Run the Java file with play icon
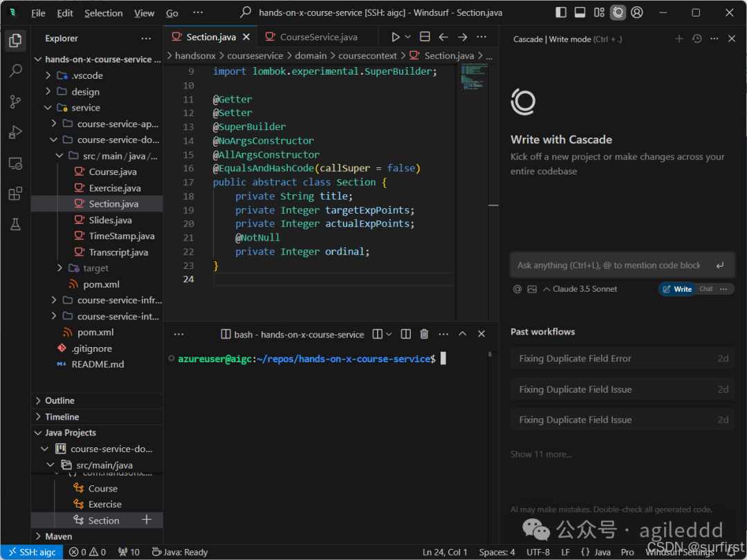The height and width of the screenshot is (560, 747). (395, 37)
